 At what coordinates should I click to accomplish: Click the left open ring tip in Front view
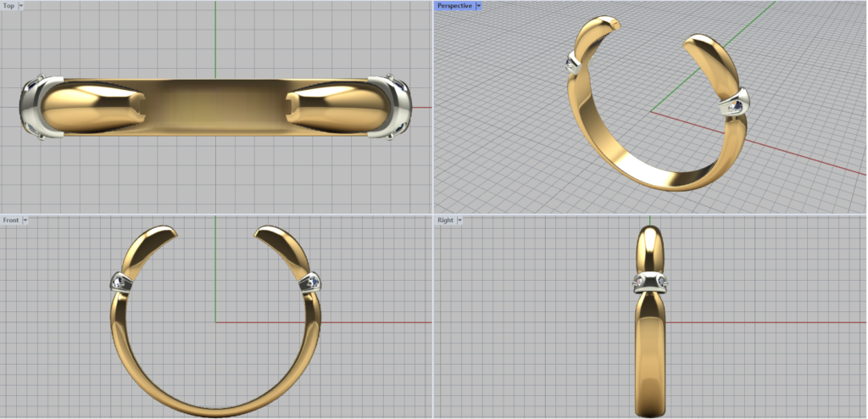(161, 232)
